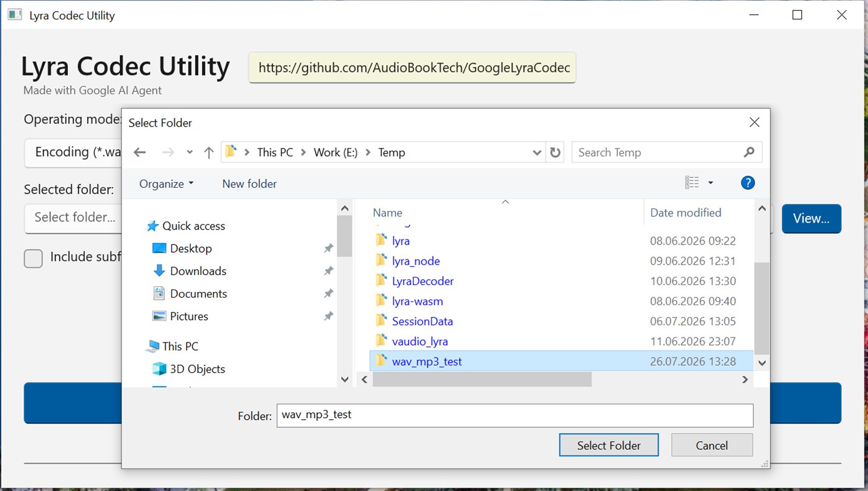Sort by the Name column header
This screenshot has height=491, width=868.
387,213
